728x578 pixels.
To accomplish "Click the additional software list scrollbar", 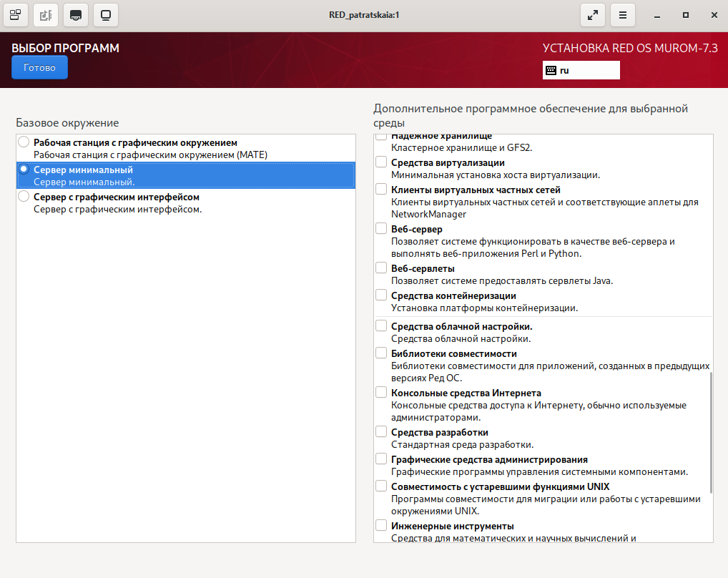I will pyautogui.click(x=711, y=433).
